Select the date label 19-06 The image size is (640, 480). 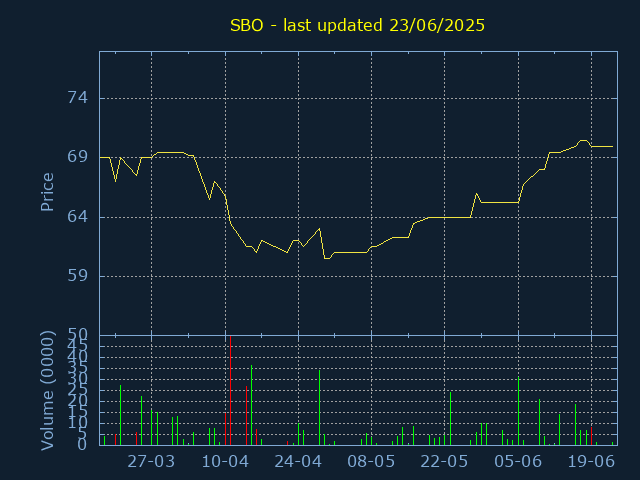[x=591, y=462]
